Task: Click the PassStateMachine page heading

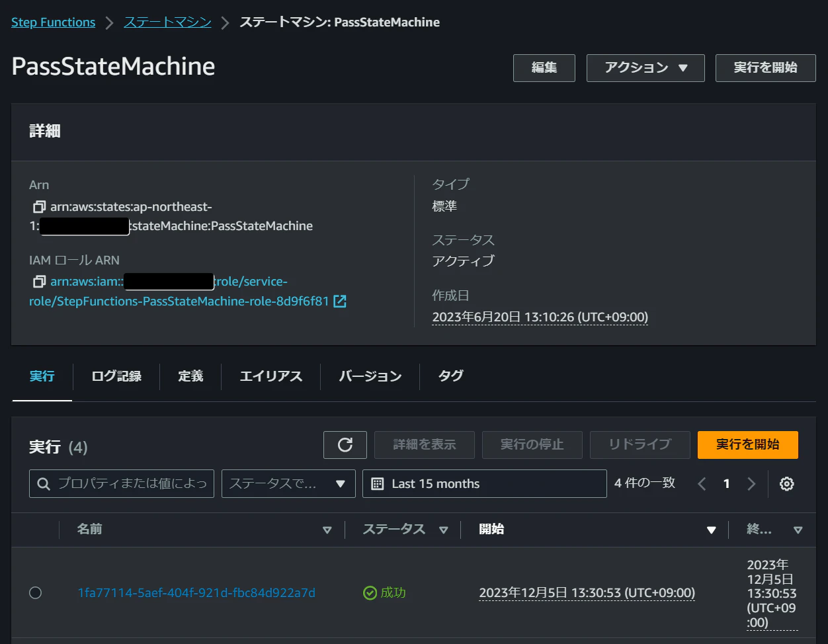Action: pos(113,67)
